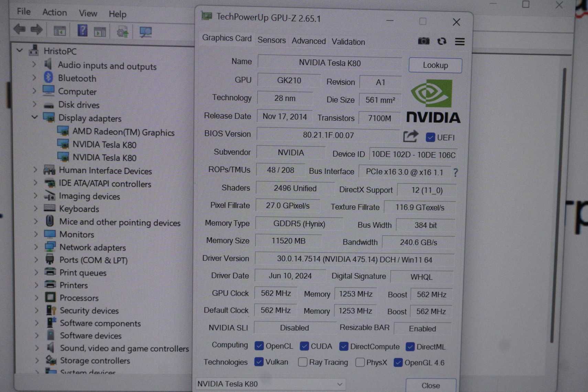The width and height of the screenshot is (588, 392).
Task: Collapse the HristoPC root node
Action: click(20, 51)
